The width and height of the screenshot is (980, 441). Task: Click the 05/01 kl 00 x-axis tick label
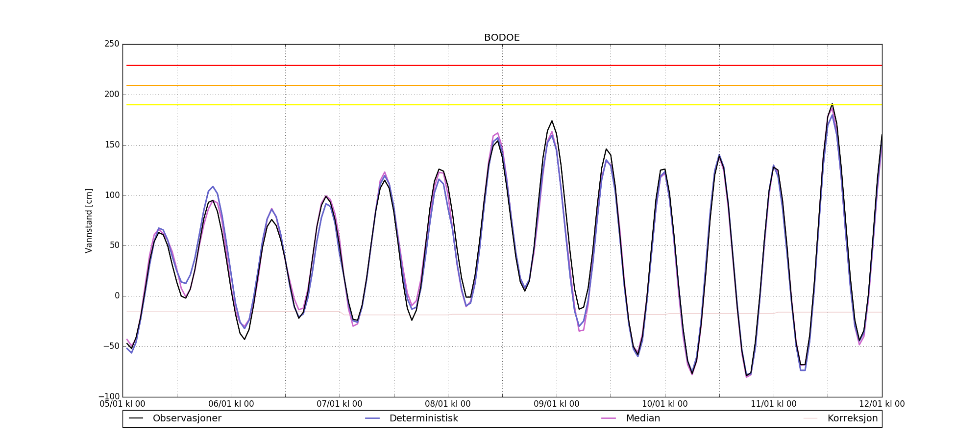coord(122,404)
